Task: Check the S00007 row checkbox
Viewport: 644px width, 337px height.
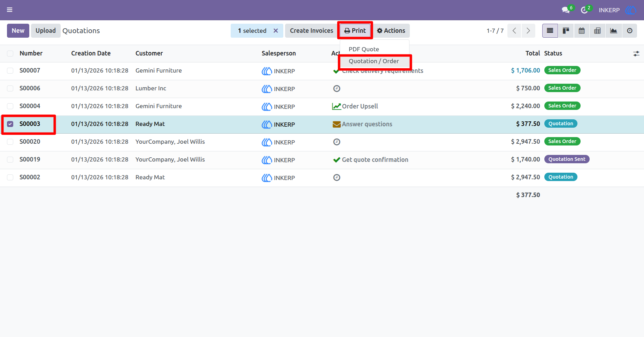Action: pyautogui.click(x=10, y=70)
